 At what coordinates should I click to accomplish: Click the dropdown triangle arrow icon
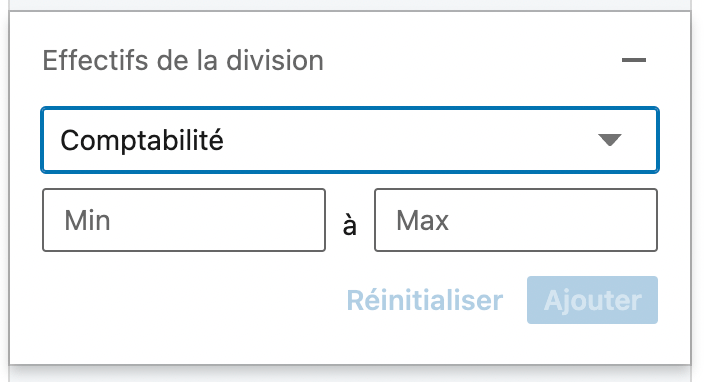[610, 140]
